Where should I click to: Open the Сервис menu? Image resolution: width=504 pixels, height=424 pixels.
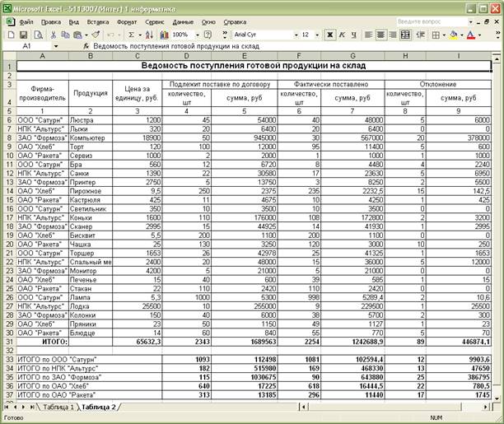pos(155,22)
